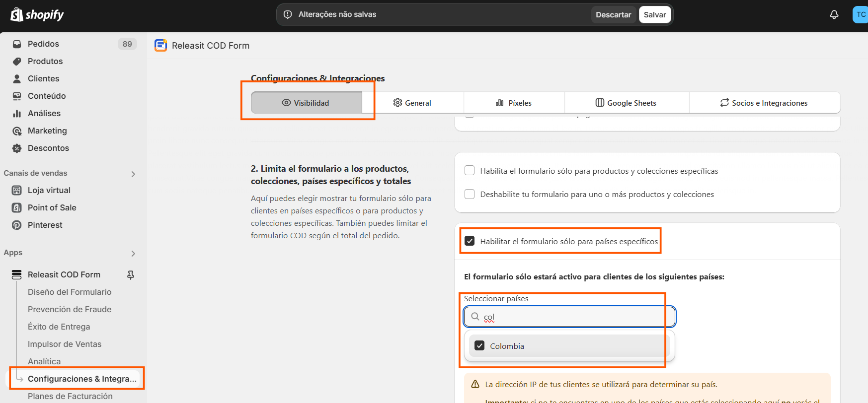This screenshot has height=403, width=868.
Task: Click the Descontos badge icon
Action: coord(17,148)
